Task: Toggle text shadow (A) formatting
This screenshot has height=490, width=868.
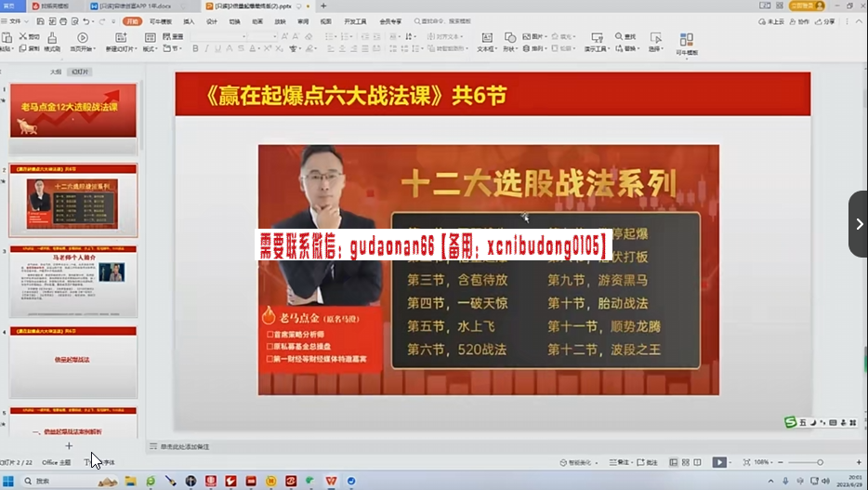Action: pyautogui.click(x=230, y=48)
